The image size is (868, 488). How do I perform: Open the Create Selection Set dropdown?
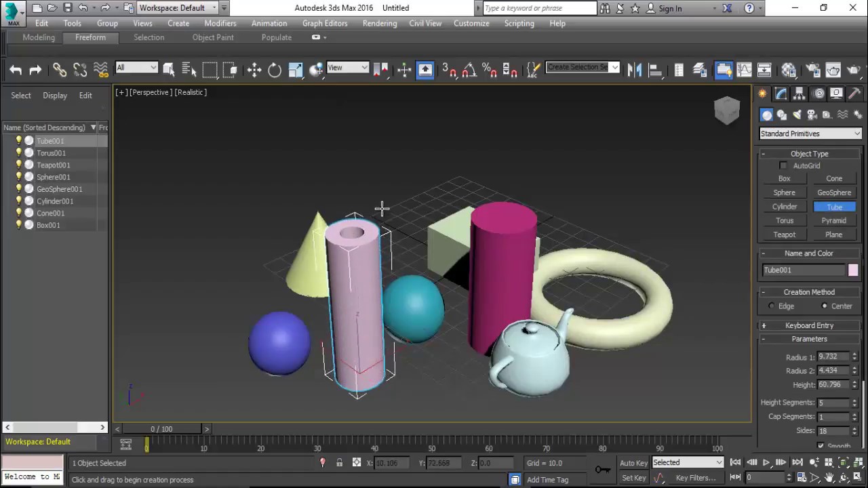pos(583,67)
